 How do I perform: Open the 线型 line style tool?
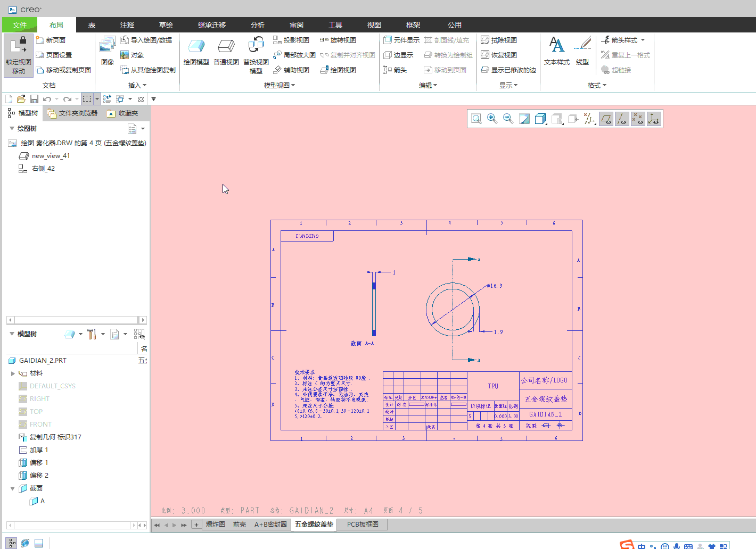click(582, 52)
